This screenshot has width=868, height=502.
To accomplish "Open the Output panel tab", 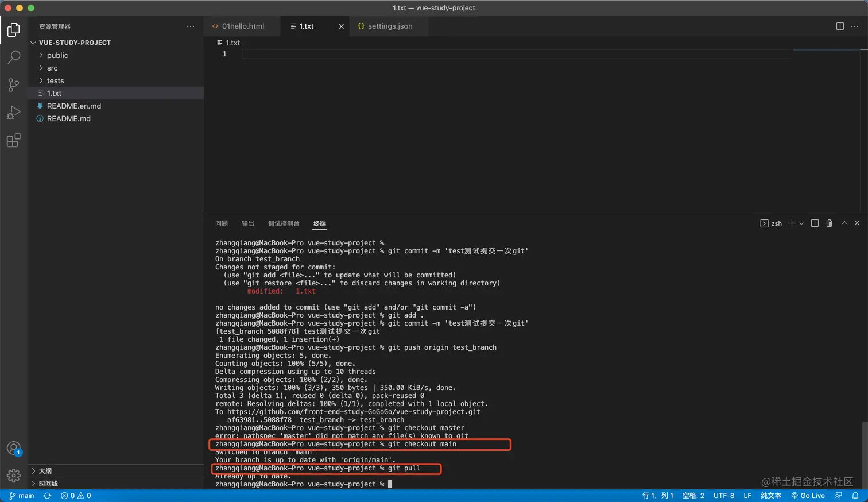I will [248, 223].
